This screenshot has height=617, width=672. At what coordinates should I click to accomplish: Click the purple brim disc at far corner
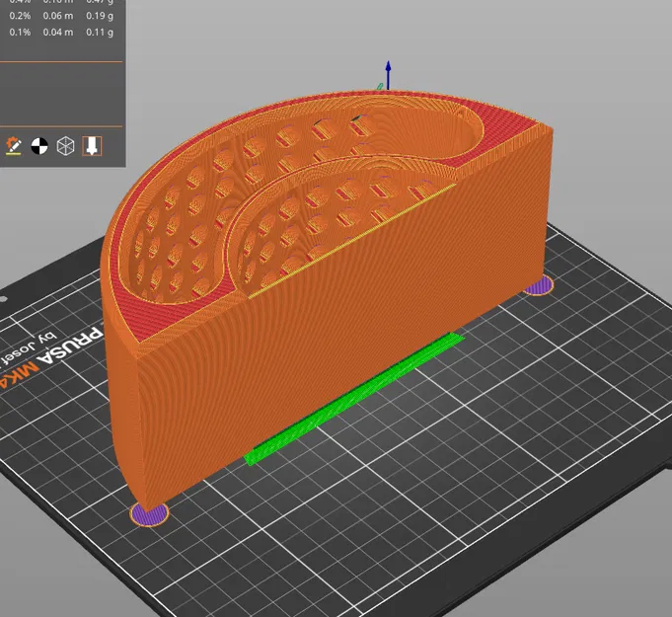pyautogui.click(x=539, y=285)
